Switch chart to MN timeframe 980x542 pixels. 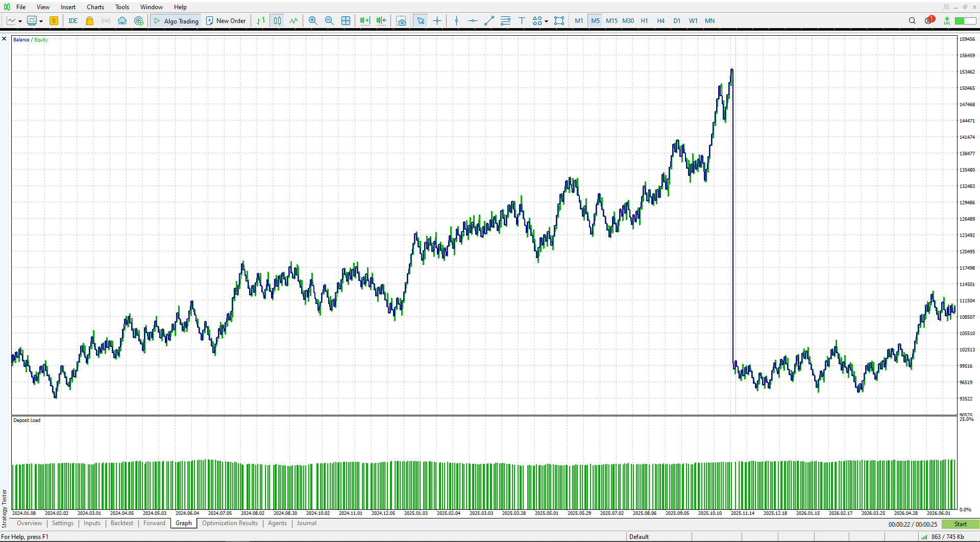(709, 21)
